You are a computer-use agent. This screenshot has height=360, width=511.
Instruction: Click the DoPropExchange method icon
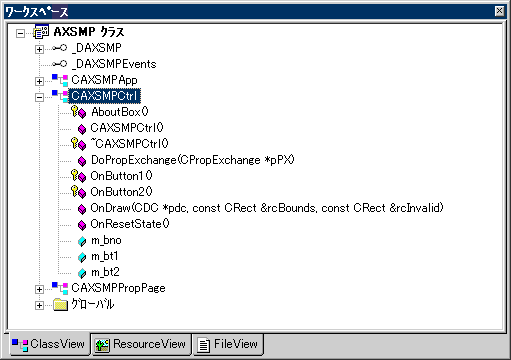click(x=82, y=161)
